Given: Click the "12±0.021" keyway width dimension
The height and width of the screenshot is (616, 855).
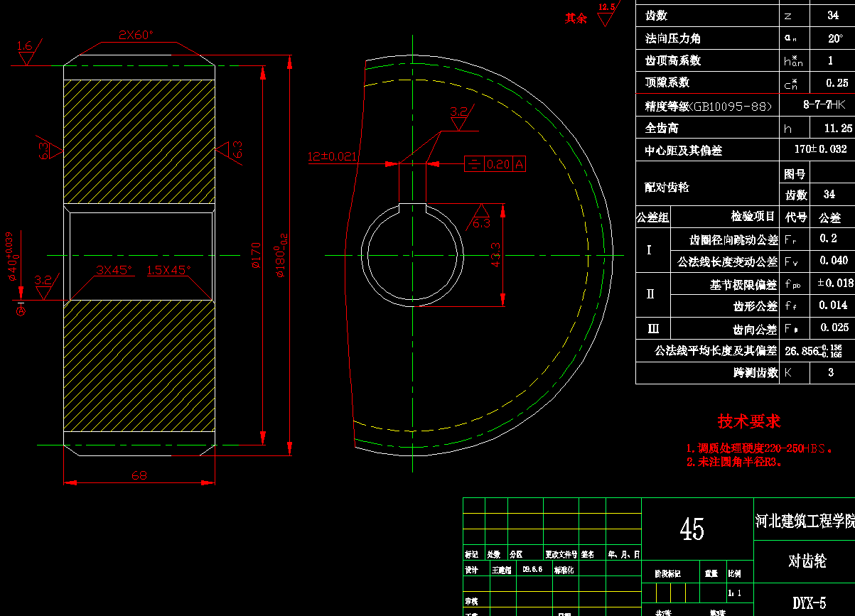Looking at the screenshot, I should pos(332,156).
